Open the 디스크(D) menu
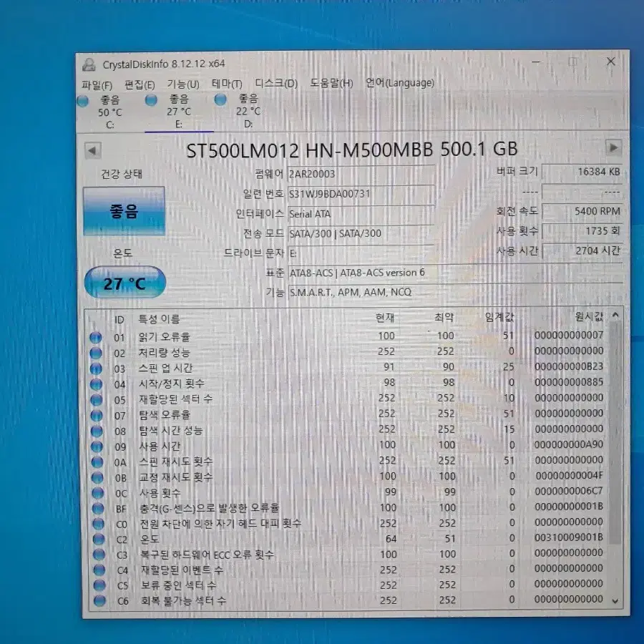The image size is (644, 644). click(x=276, y=84)
